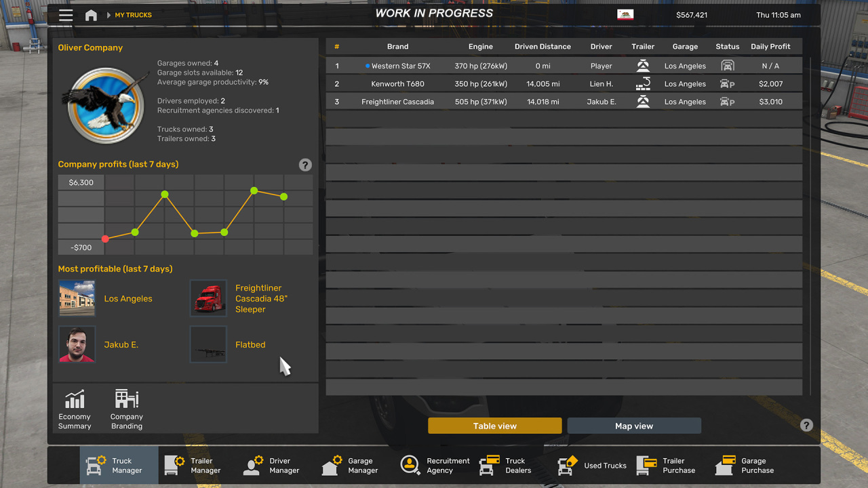The height and width of the screenshot is (488, 868).
Task: Open Recruitment Agency
Action: pyautogui.click(x=434, y=465)
